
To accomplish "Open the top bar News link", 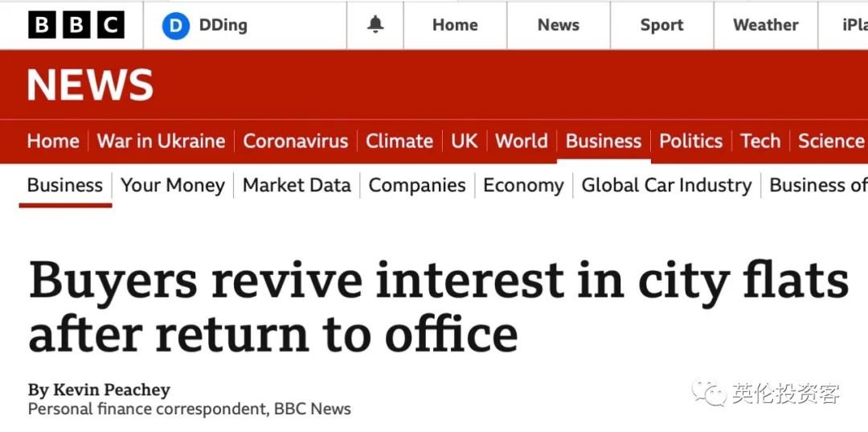I will pos(558,25).
